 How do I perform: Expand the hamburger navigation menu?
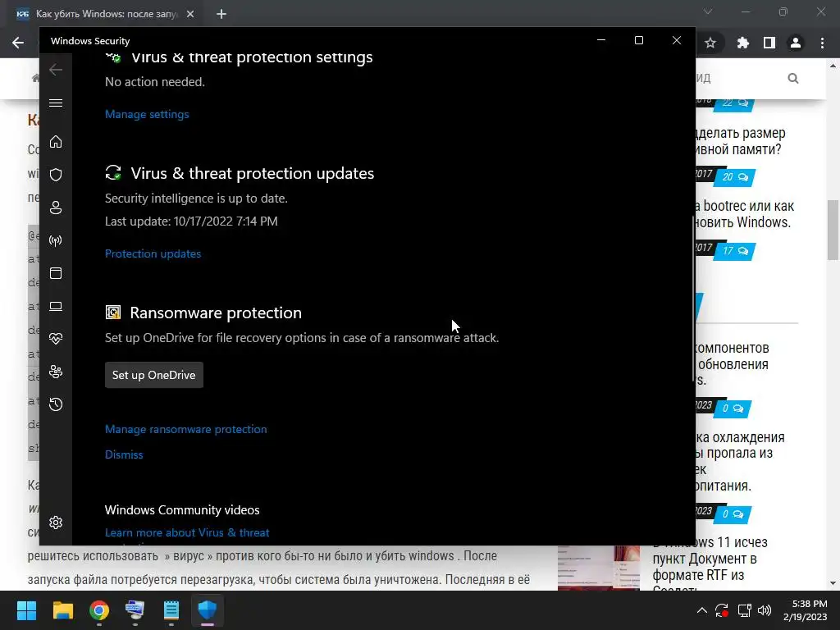(x=56, y=103)
